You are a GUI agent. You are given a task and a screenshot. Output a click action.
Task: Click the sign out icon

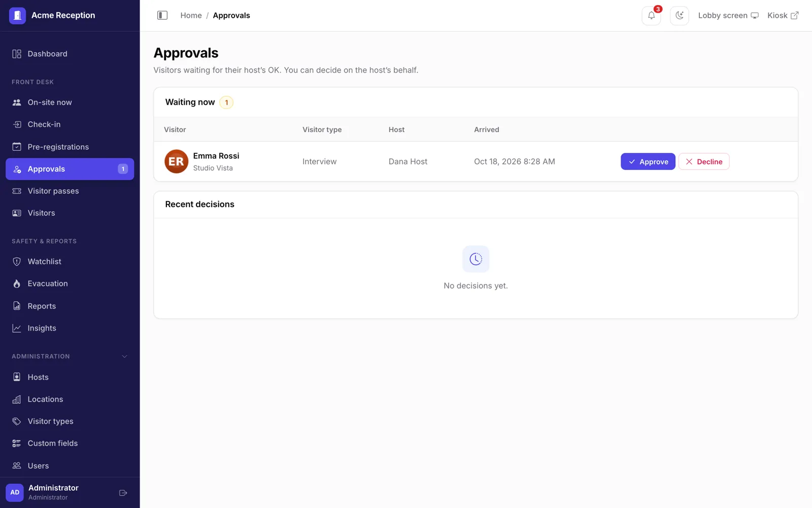123,493
